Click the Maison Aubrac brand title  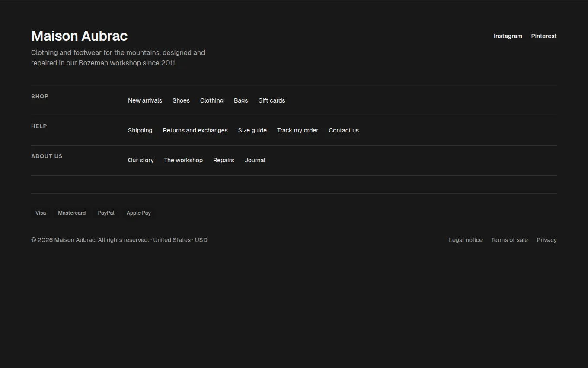click(x=80, y=36)
